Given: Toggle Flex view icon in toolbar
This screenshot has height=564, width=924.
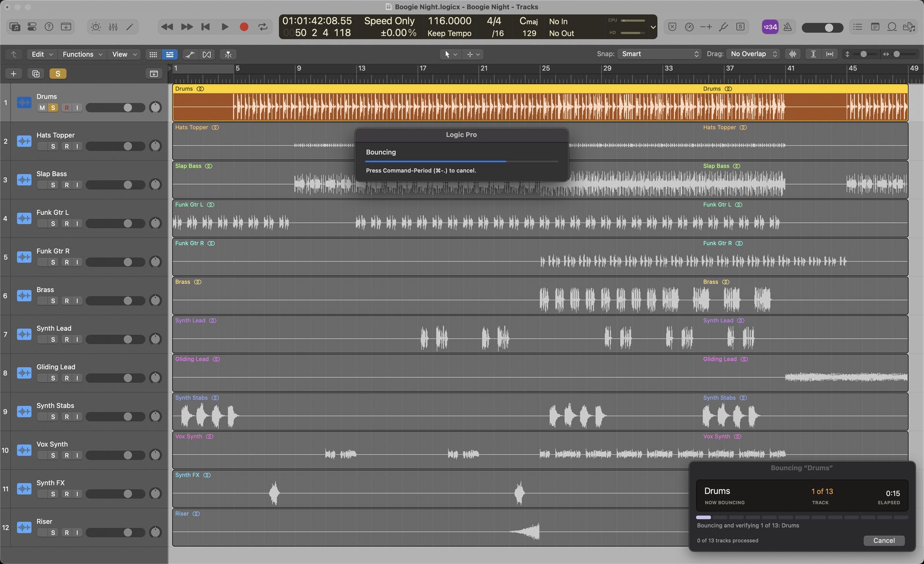Looking at the screenshot, I should point(207,54).
